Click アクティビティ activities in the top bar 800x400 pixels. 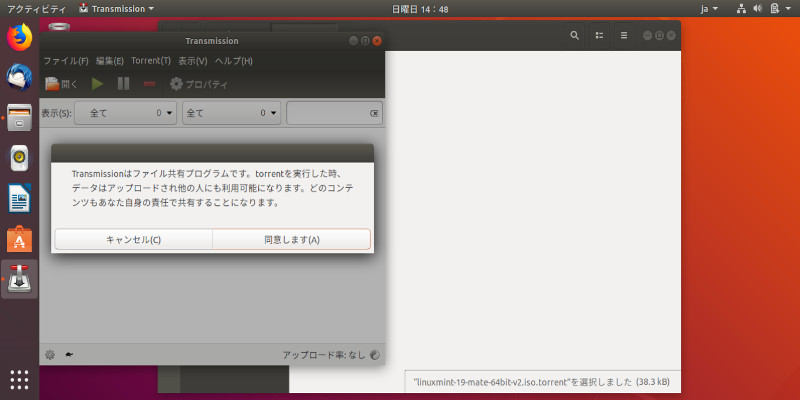[x=36, y=9]
